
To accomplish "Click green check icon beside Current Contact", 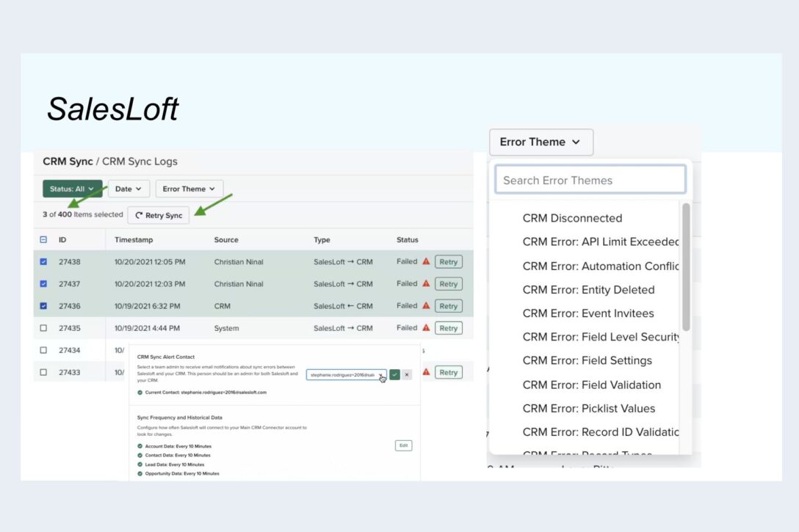I will pyautogui.click(x=140, y=393).
